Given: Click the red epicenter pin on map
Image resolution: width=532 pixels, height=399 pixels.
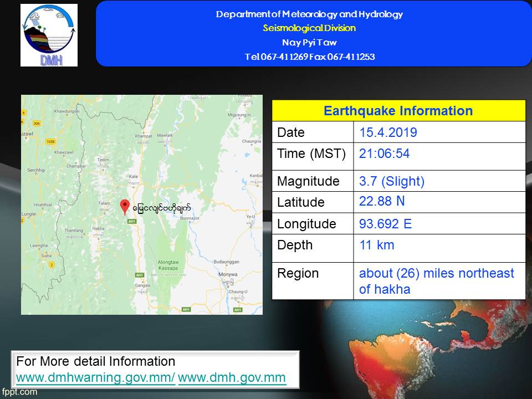Looking at the screenshot, I should point(125,207).
